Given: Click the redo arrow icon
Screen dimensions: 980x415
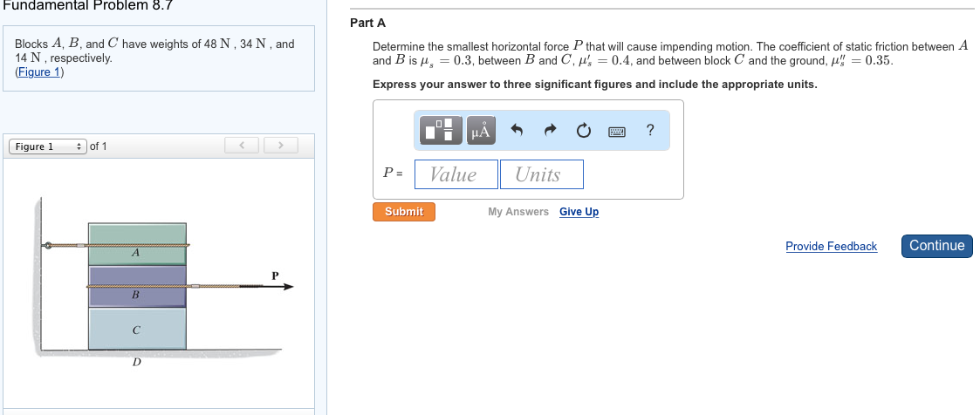Looking at the screenshot, I should [x=550, y=131].
